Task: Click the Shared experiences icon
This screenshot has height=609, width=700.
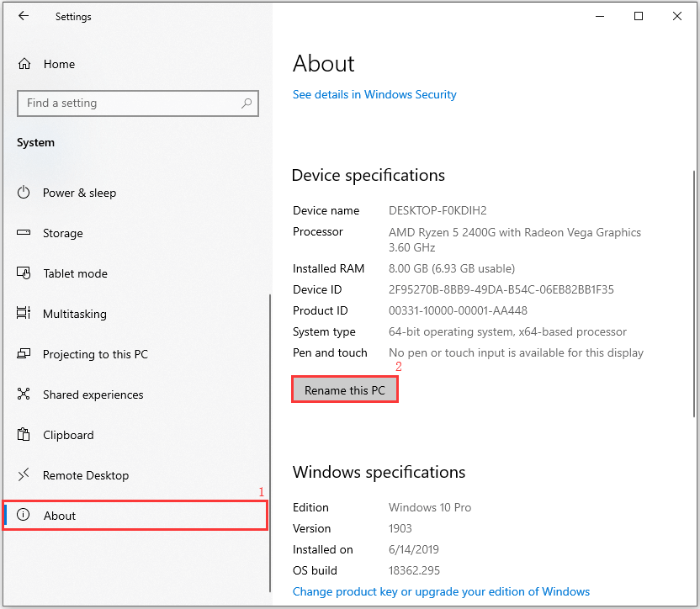Action: (24, 394)
